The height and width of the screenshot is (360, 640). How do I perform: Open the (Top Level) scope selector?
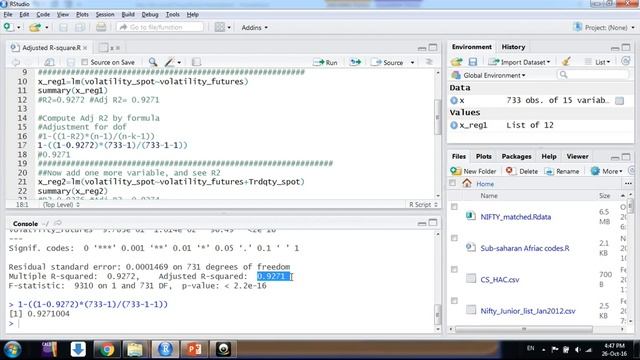[x=61, y=204]
